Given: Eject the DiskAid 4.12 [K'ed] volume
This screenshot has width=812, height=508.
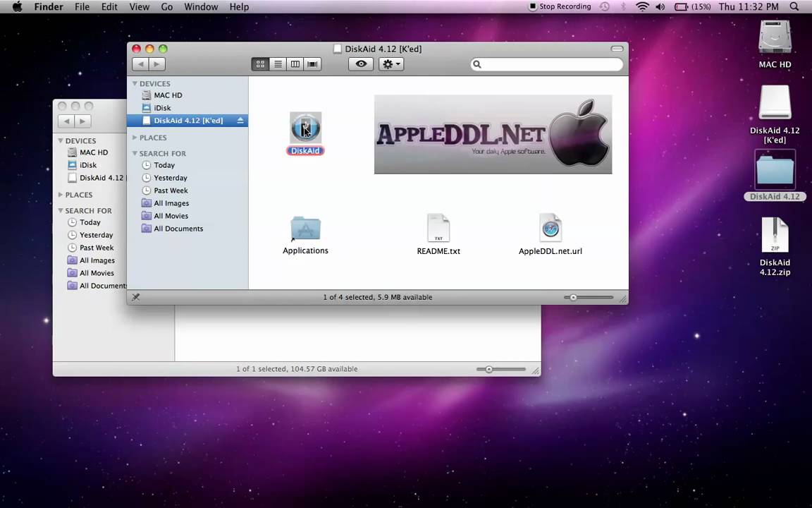Looking at the screenshot, I should click(240, 120).
